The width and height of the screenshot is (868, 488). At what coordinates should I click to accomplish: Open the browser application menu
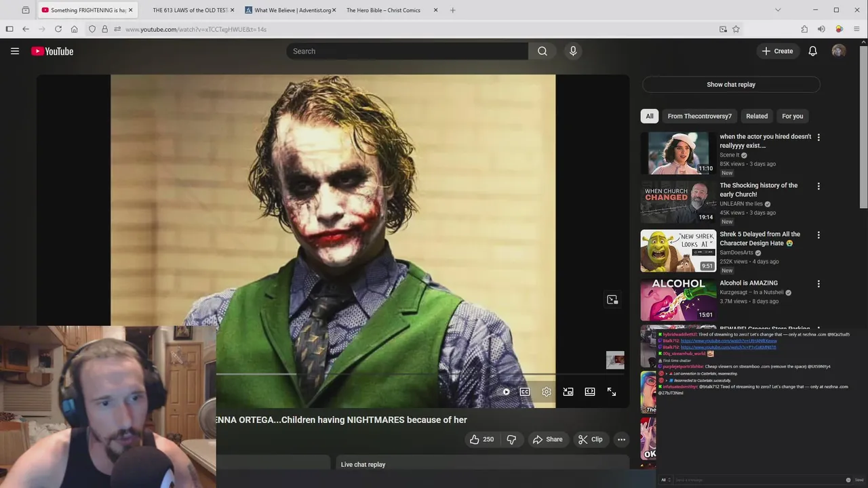tap(857, 29)
